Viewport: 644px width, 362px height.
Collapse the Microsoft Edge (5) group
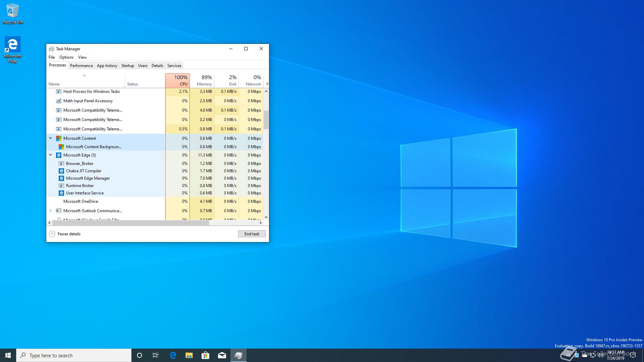(x=51, y=155)
